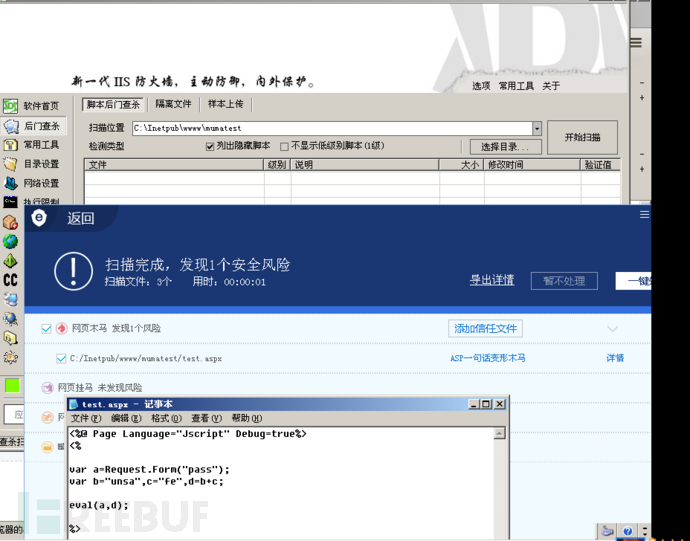This screenshot has height=541, width=690.
Task: Click the networked computers sidebar icon
Action: tap(10, 299)
